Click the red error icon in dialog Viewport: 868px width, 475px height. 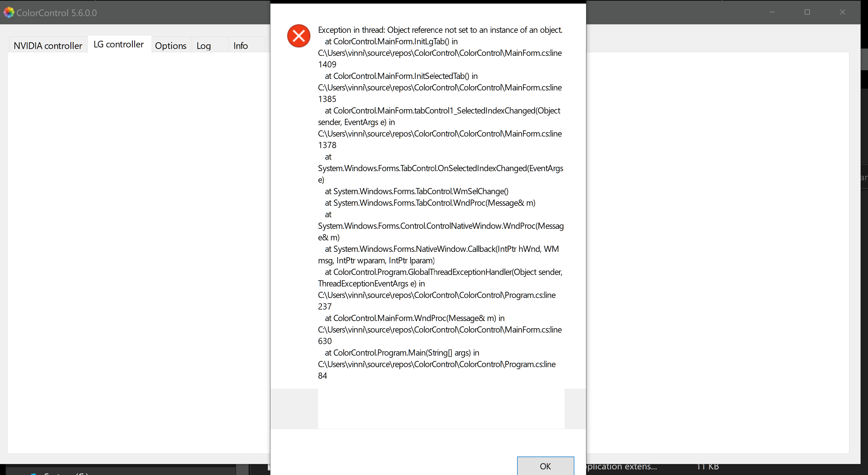pos(298,36)
